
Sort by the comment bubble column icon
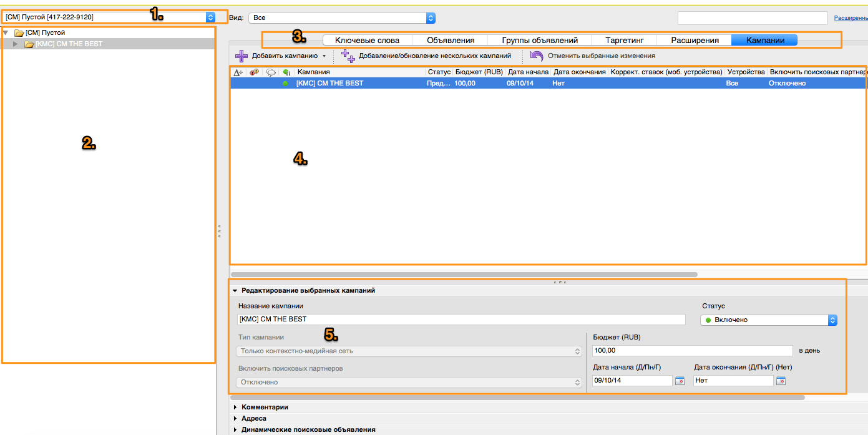(x=271, y=72)
